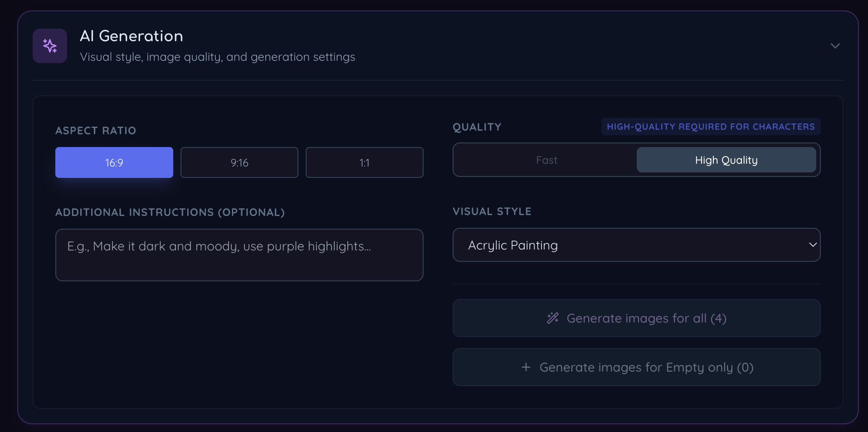Select the 16:9 aspect ratio
Viewport: 868px width, 432px height.
coord(114,162)
